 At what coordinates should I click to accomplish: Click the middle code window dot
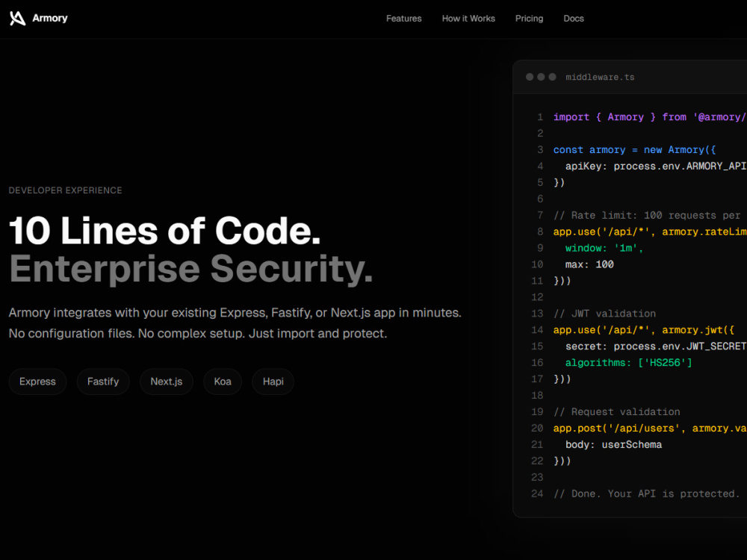pyautogui.click(x=541, y=77)
